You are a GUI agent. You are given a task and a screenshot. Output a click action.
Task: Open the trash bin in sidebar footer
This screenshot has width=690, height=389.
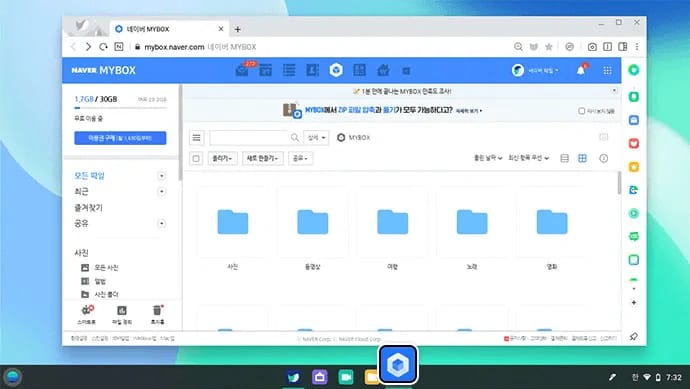(x=157, y=314)
